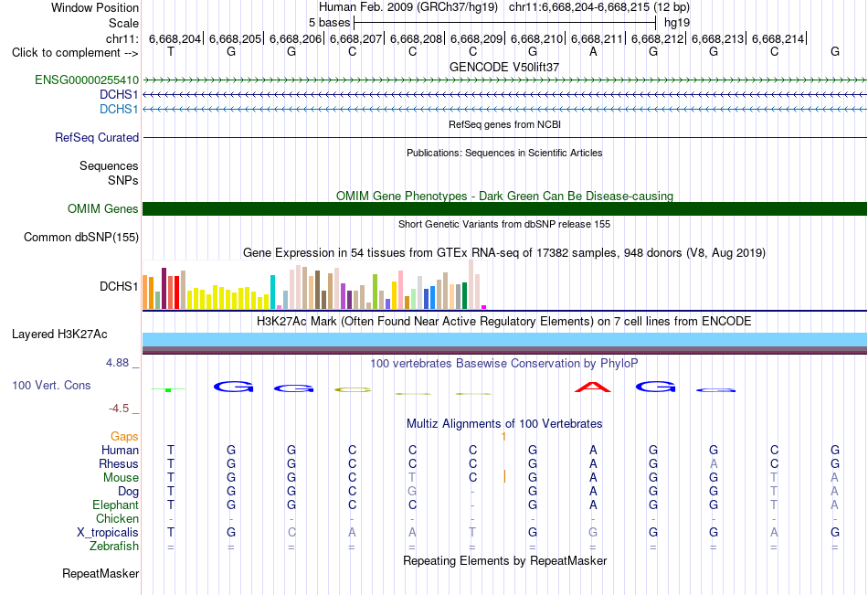Viewport: 868px width, 595px height.
Task: Select the dark blue DCHS1 transcript label
Action: pyautogui.click(x=119, y=94)
